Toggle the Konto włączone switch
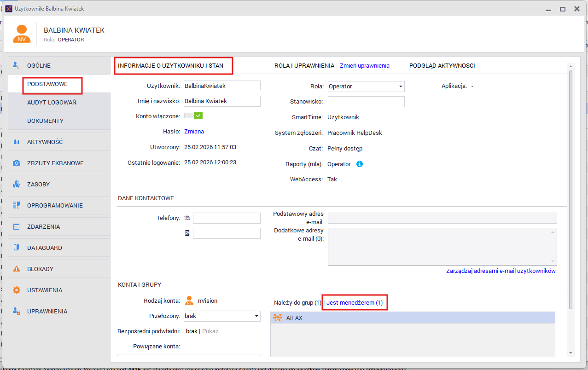The image size is (588, 370). point(193,116)
